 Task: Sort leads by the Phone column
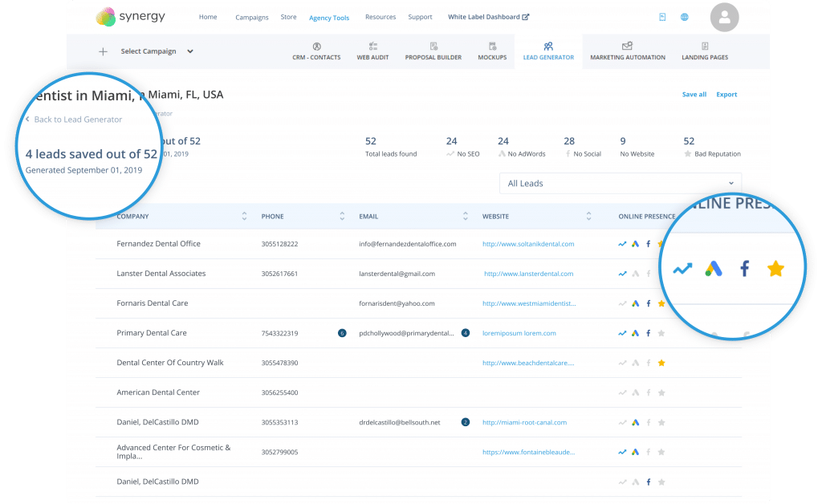[x=342, y=217]
